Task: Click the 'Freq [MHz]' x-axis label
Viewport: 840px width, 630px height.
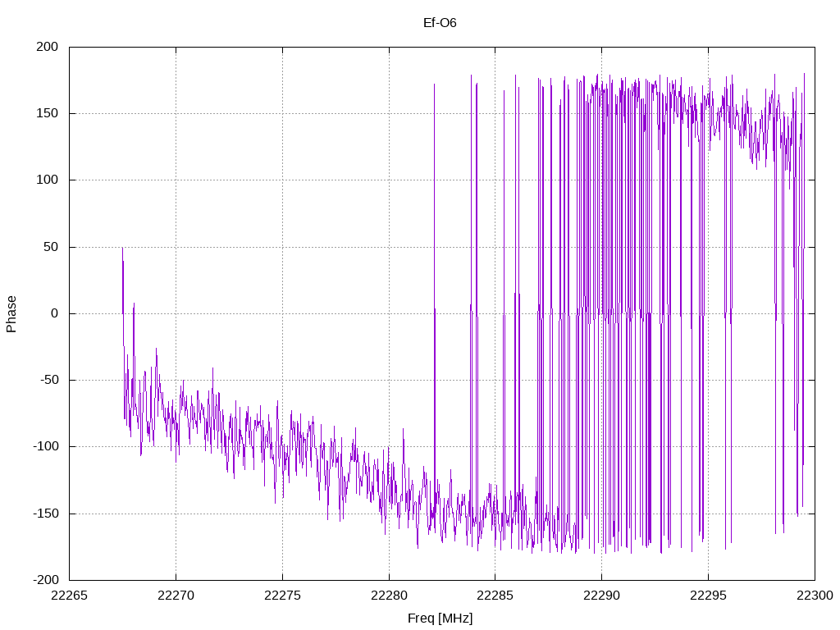Action: click(440, 619)
